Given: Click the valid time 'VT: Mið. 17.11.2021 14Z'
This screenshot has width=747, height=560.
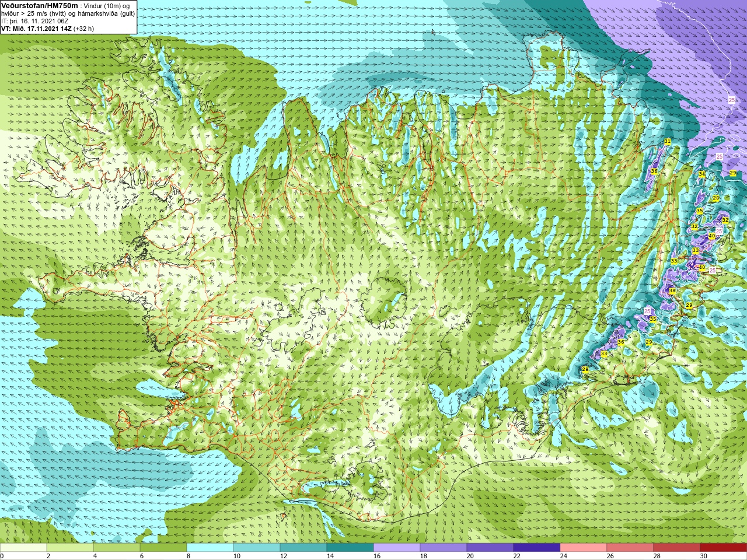Looking at the screenshot, I should click(x=36, y=29).
